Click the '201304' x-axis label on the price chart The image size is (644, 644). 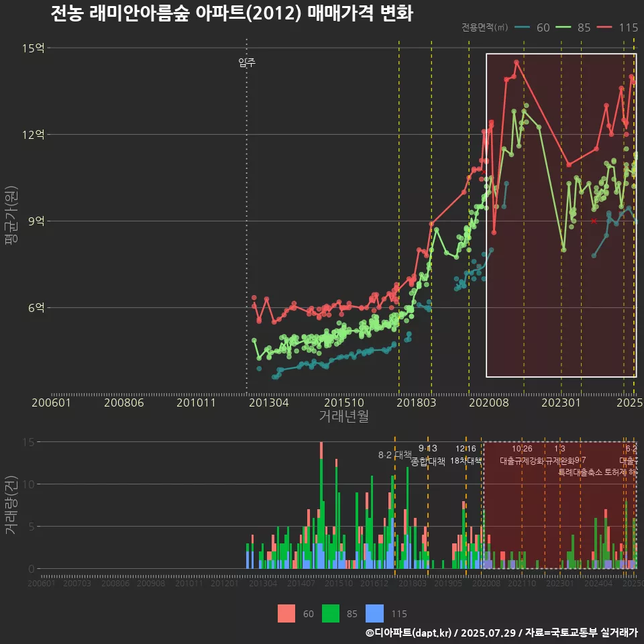click(269, 402)
